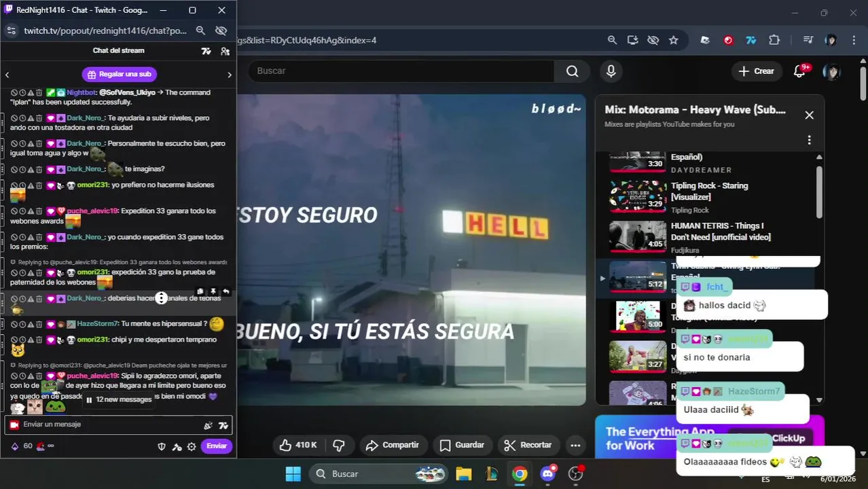
Task: Open 7TV settings in chat header
Action: coord(206,51)
